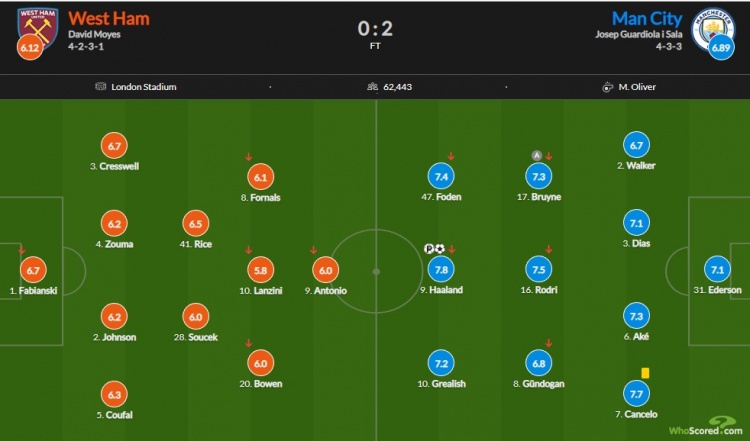The width and height of the screenshot is (750, 441).
Task: Click David Moyes manager name
Action: pos(94,34)
